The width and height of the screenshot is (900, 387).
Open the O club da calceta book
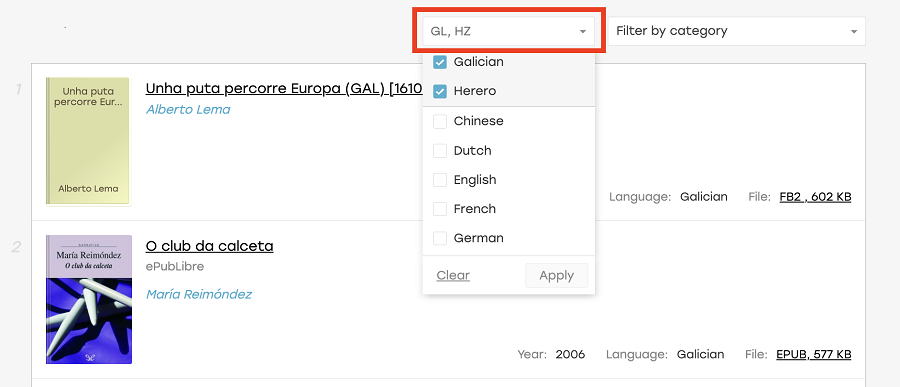coord(210,246)
